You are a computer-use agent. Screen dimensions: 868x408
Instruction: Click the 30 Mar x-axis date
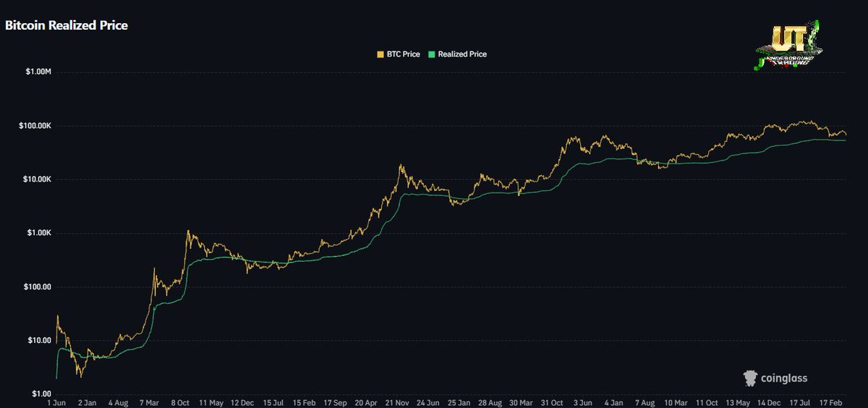point(522,401)
